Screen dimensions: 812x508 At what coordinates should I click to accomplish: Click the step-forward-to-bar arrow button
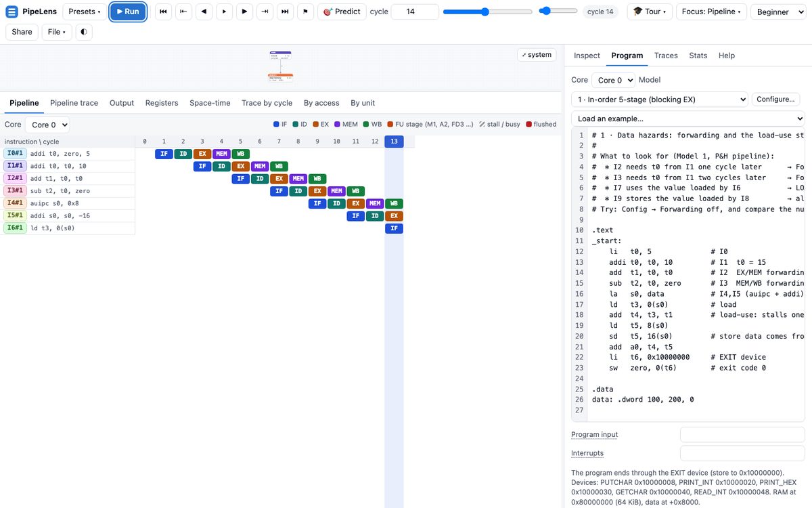tap(265, 12)
